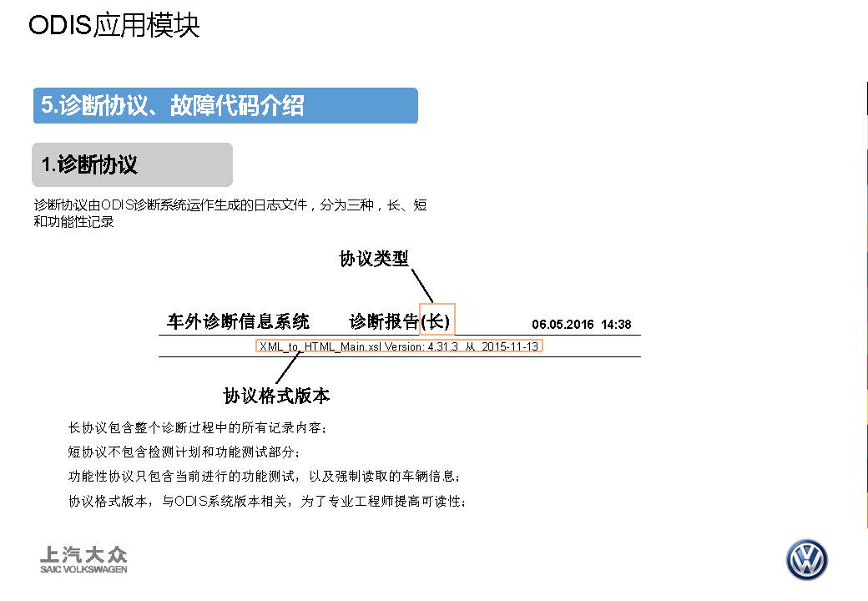
Task: Click the text 和功能性记录
Action: (73, 222)
